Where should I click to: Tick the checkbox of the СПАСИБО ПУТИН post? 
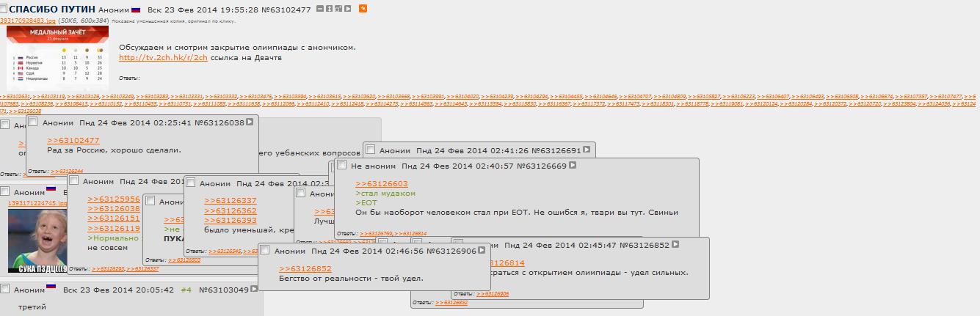[x=4, y=8]
